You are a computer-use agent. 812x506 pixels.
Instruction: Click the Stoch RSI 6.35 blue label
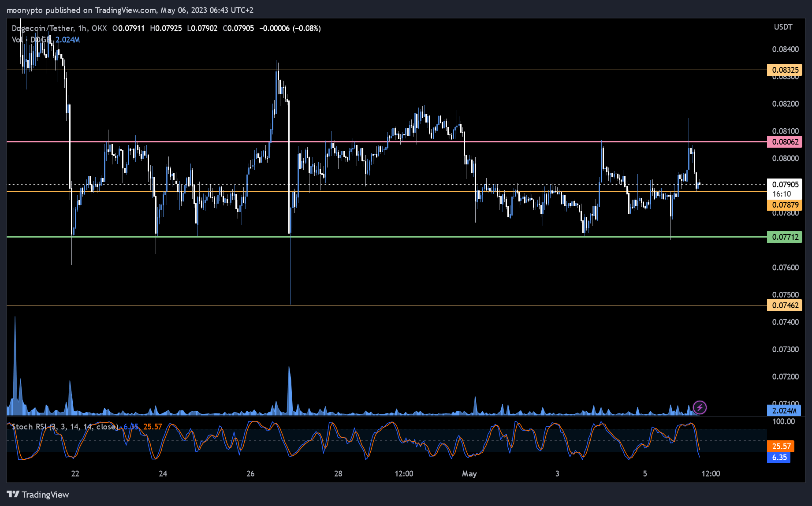tap(779, 458)
